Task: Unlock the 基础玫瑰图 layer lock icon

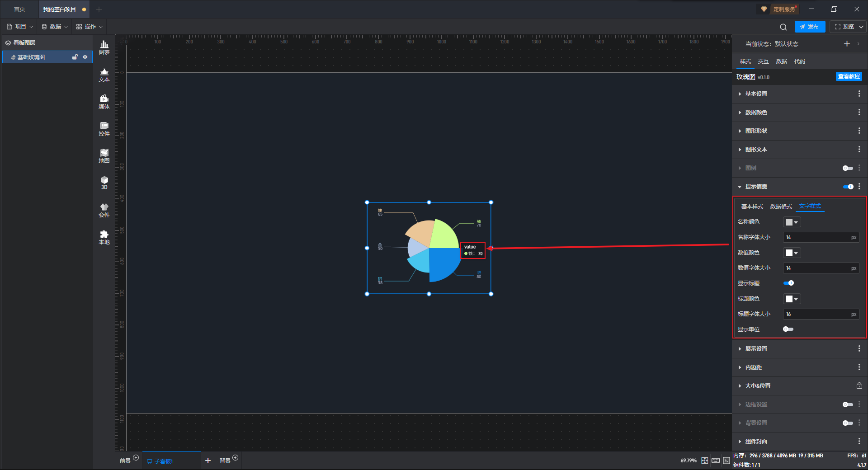Action: pyautogui.click(x=75, y=57)
